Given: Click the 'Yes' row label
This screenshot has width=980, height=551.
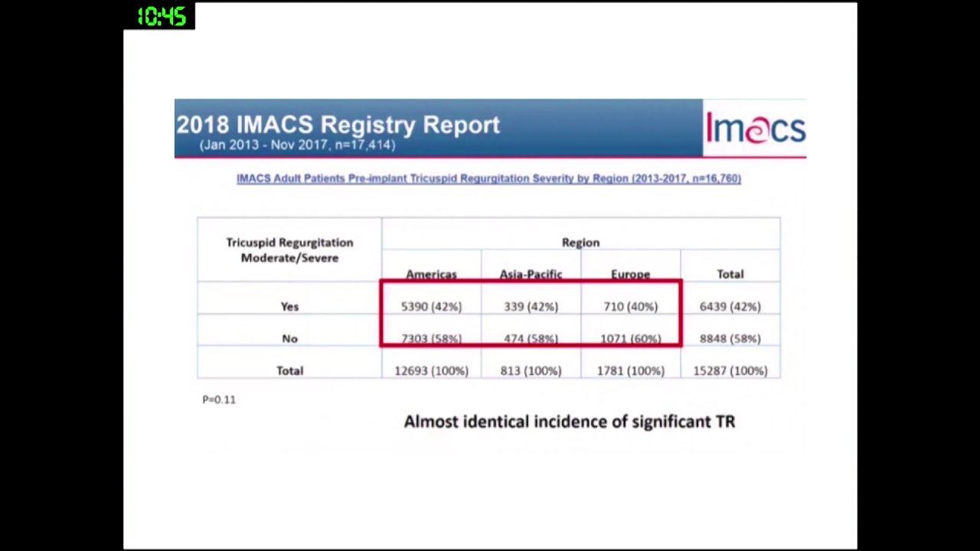Looking at the screenshot, I should 289,306.
